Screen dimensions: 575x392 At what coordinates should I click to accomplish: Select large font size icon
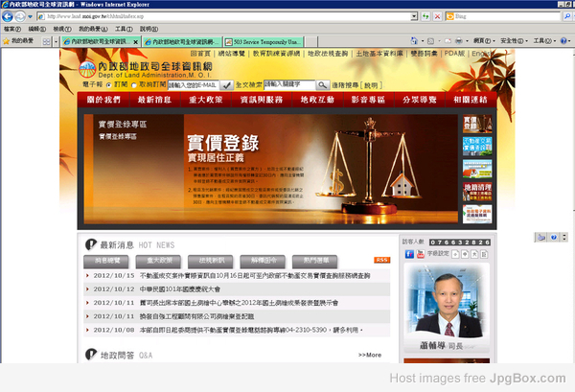coord(474,254)
